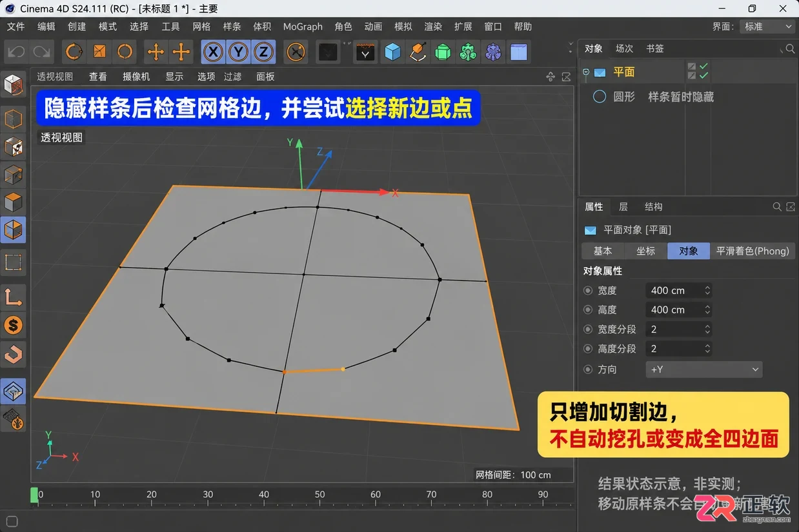Switch to the 层 tab
This screenshot has height=532, width=799.
623,207
